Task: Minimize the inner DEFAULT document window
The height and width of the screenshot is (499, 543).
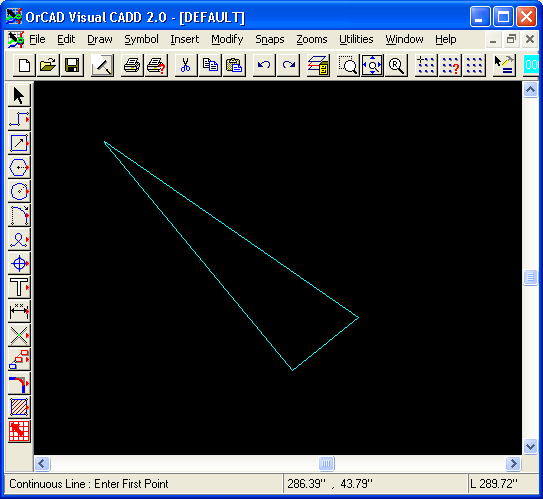Action: coord(493,39)
